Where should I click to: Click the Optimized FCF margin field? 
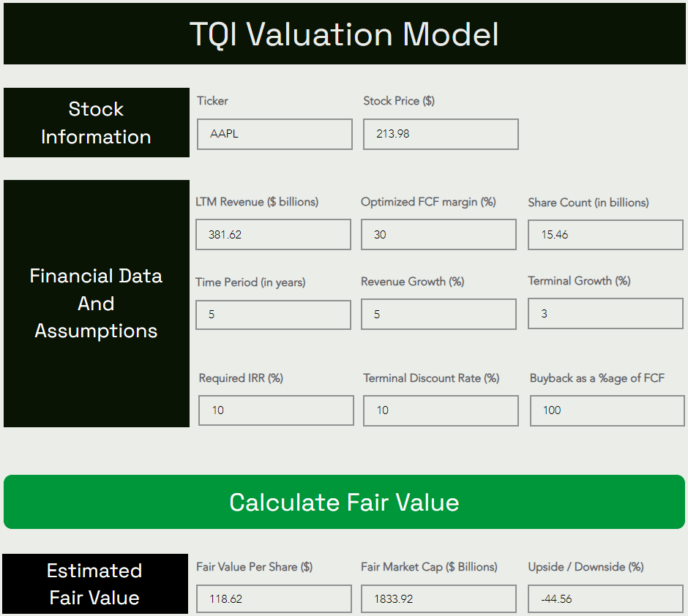(x=438, y=235)
